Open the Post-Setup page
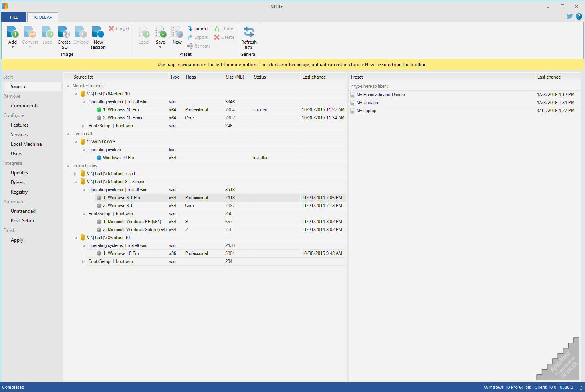The height and width of the screenshot is (392, 585). tap(22, 221)
